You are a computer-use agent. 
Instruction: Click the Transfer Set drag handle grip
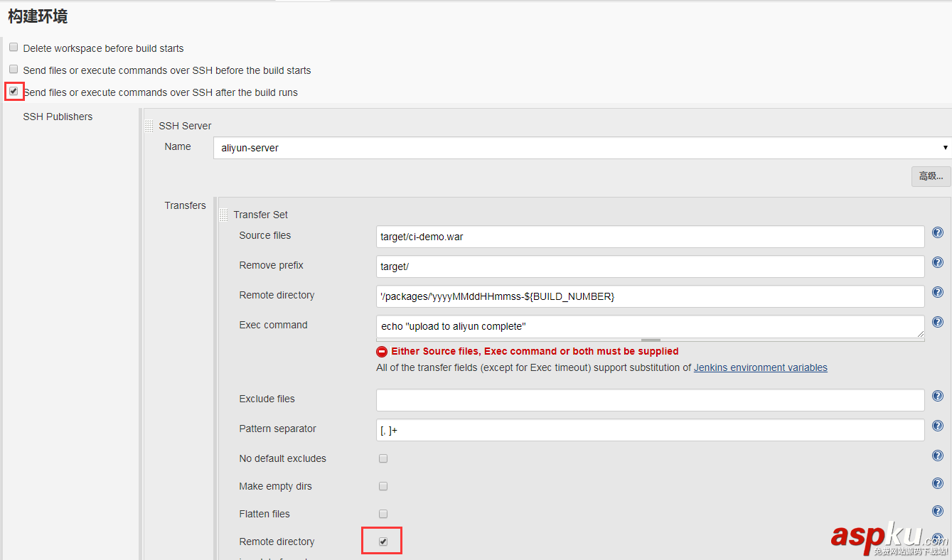click(x=224, y=214)
